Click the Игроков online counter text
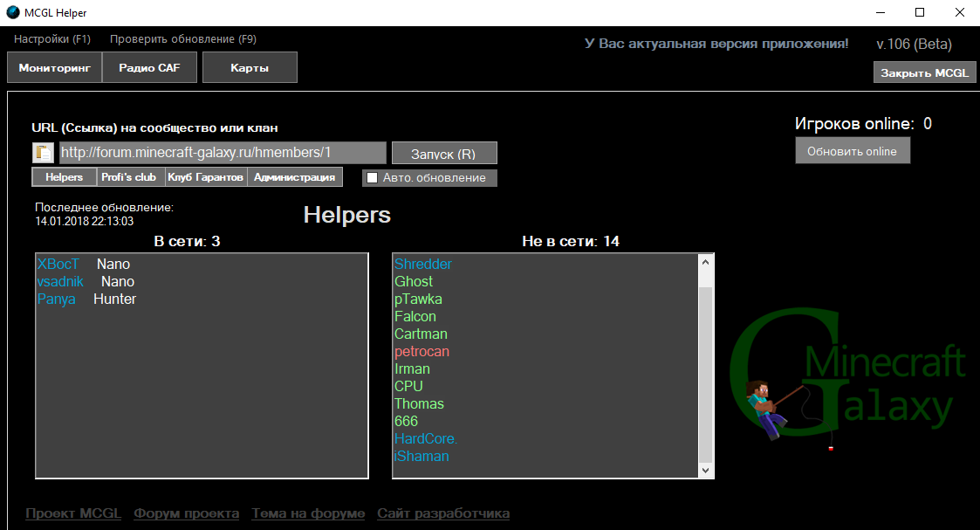Image resolution: width=980 pixels, height=530 pixels. point(863,124)
